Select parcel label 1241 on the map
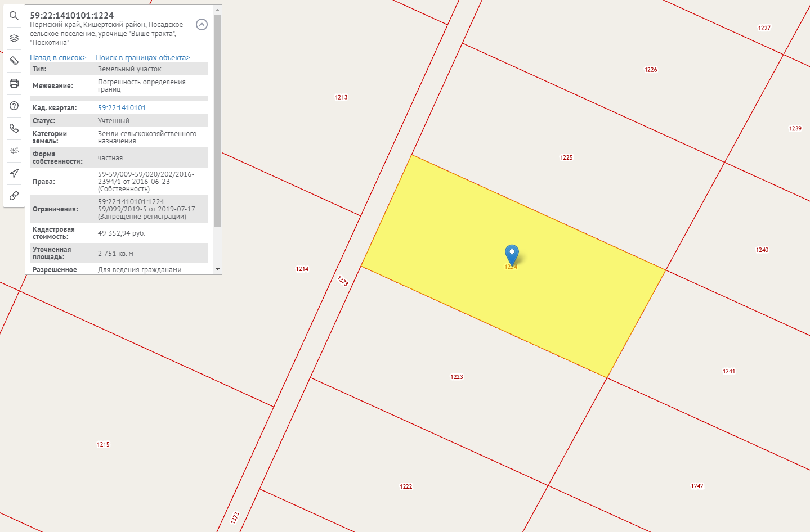810x532 pixels. pyautogui.click(x=729, y=371)
